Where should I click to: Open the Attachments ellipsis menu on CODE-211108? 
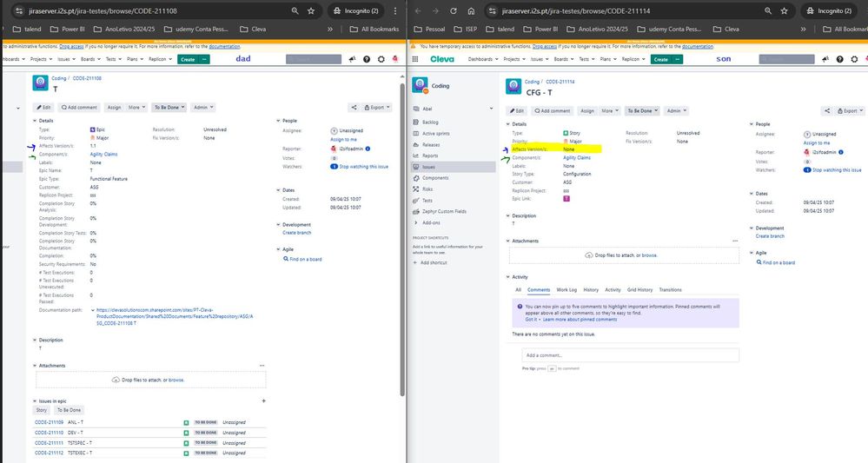click(x=262, y=366)
